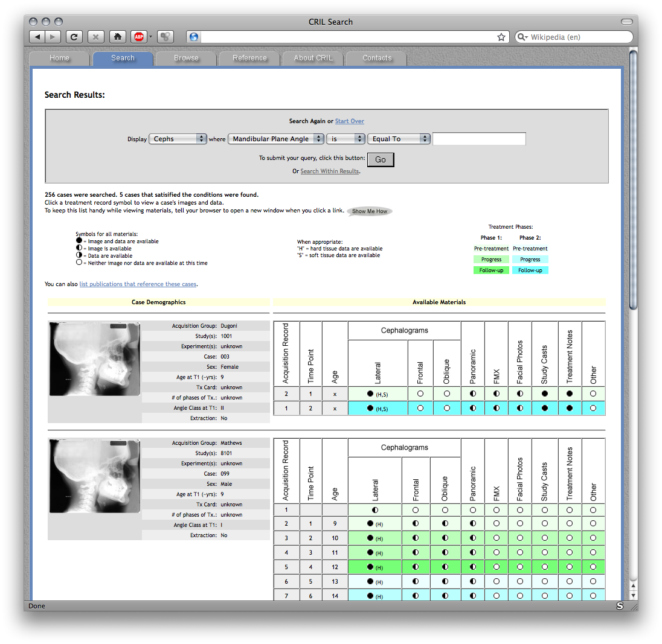Click the browser stop (X) button
The image size is (662, 644).
tap(96, 37)
